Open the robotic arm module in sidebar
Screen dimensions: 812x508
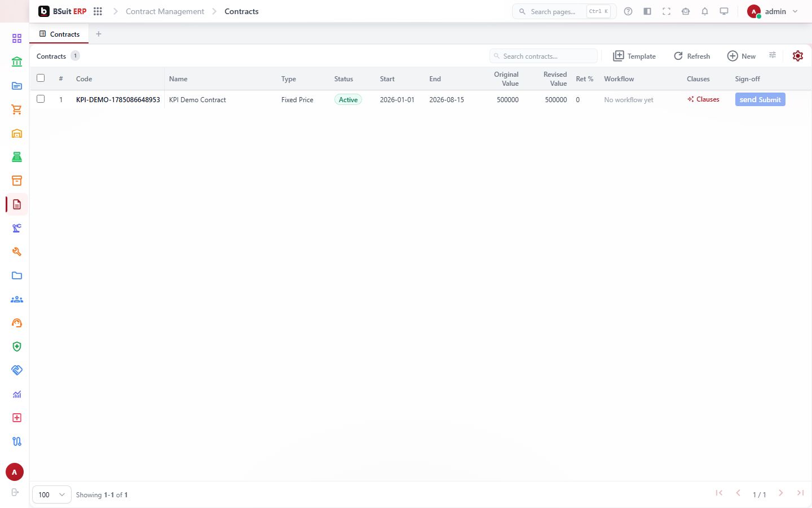[17, 228]
